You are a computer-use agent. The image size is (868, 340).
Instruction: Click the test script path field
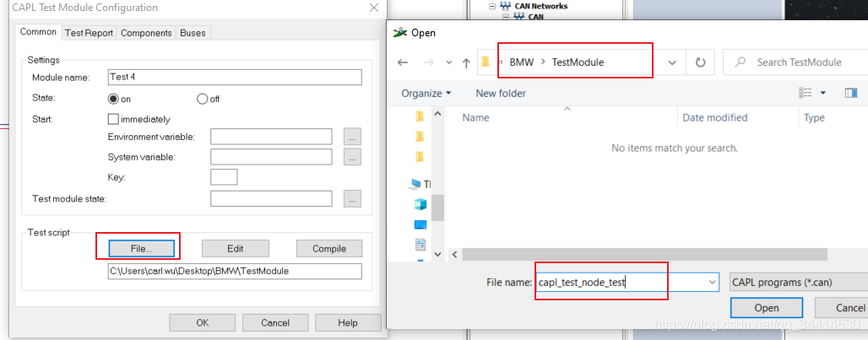pyautogui.click(x=235, y=272)
